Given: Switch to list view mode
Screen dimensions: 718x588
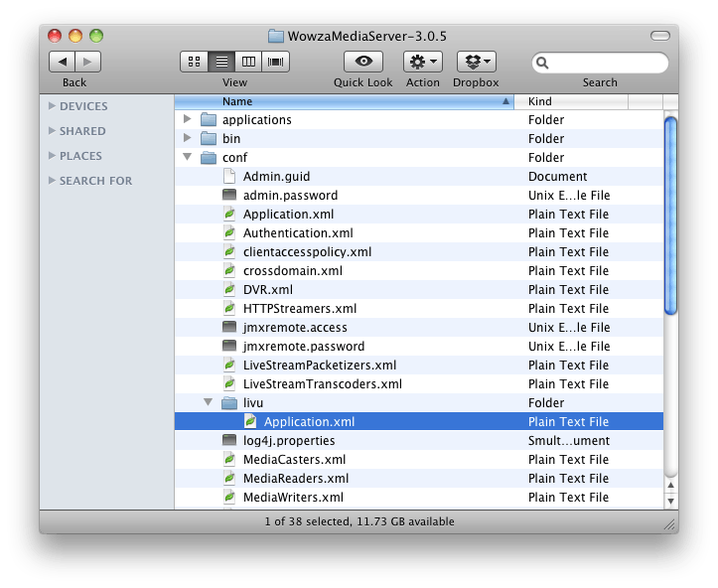Looking at the screenshot, I should tap(221, 62).
